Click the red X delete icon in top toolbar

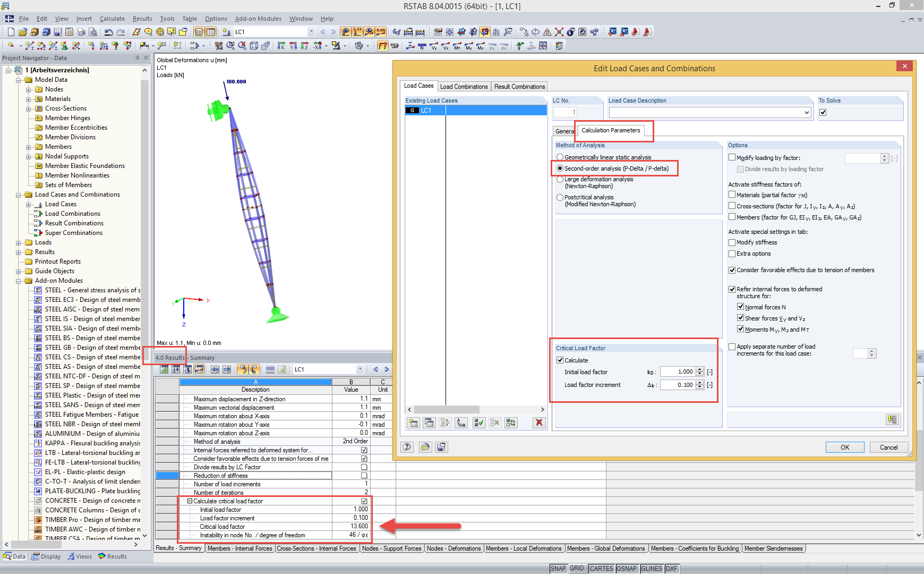point(559,32)
